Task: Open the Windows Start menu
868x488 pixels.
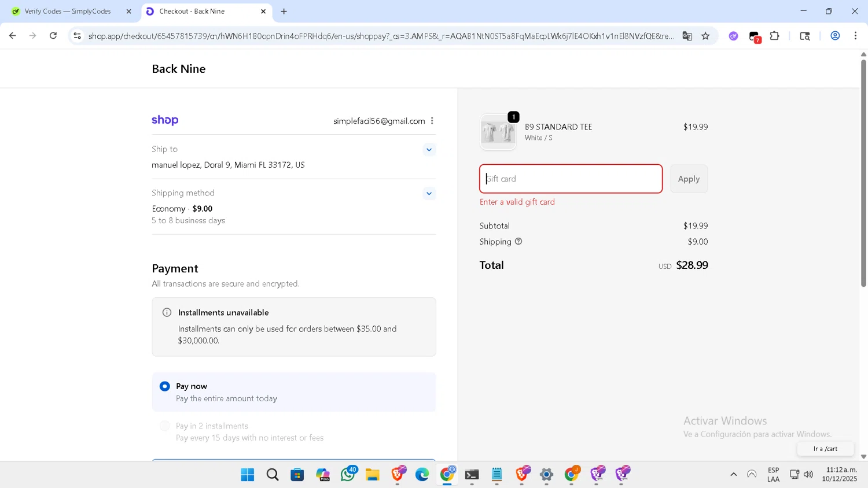Action: pyautogui.click(x=248, y=475)
